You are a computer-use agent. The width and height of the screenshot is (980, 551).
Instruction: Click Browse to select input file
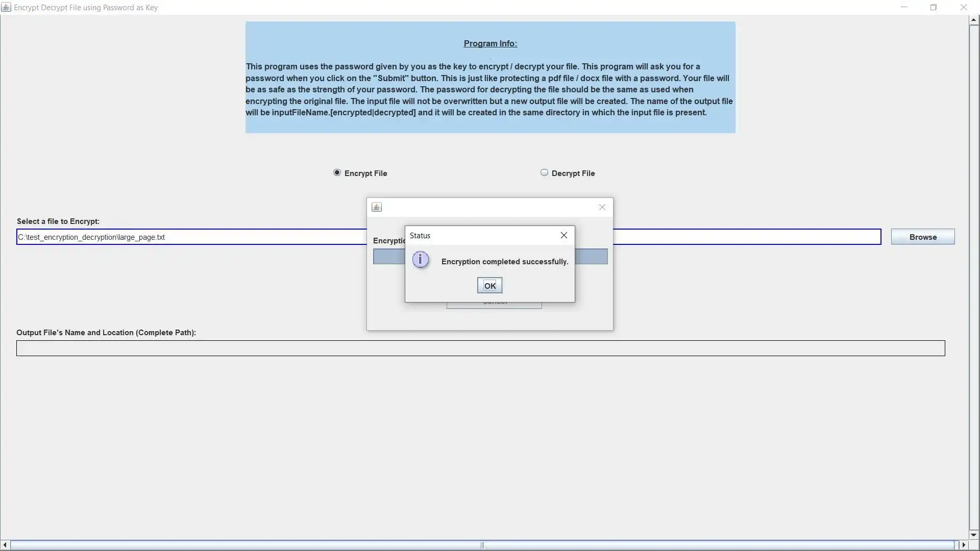(923, 237)
